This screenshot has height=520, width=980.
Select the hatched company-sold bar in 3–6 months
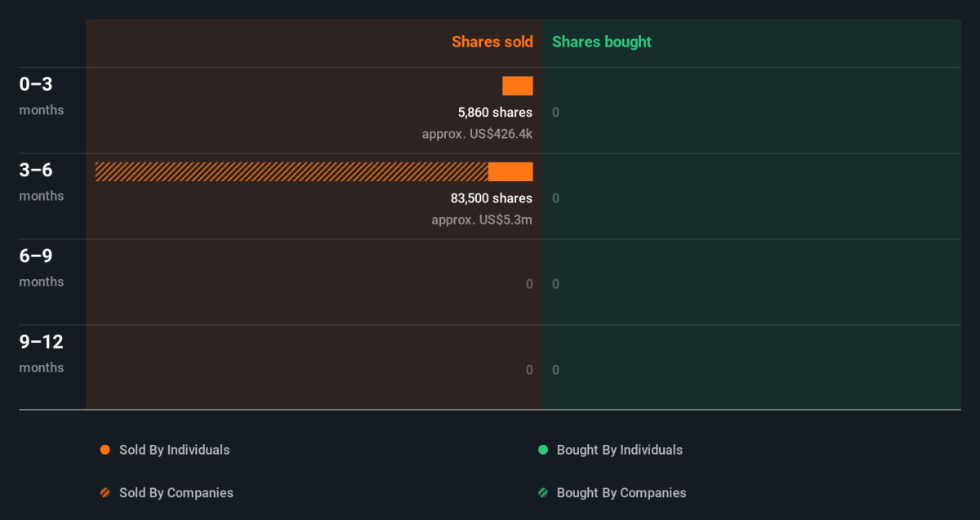[292, 171]
